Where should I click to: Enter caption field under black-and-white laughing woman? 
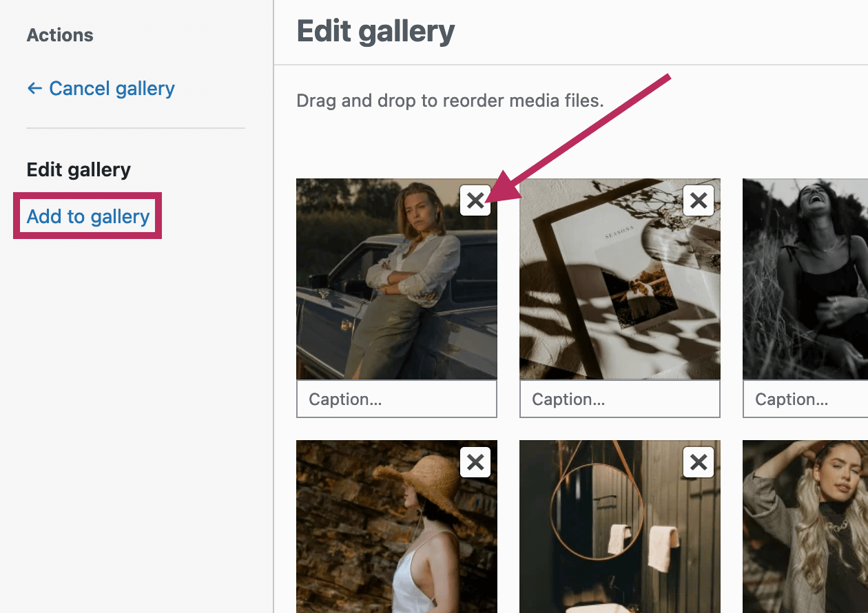tap(806, 399)
